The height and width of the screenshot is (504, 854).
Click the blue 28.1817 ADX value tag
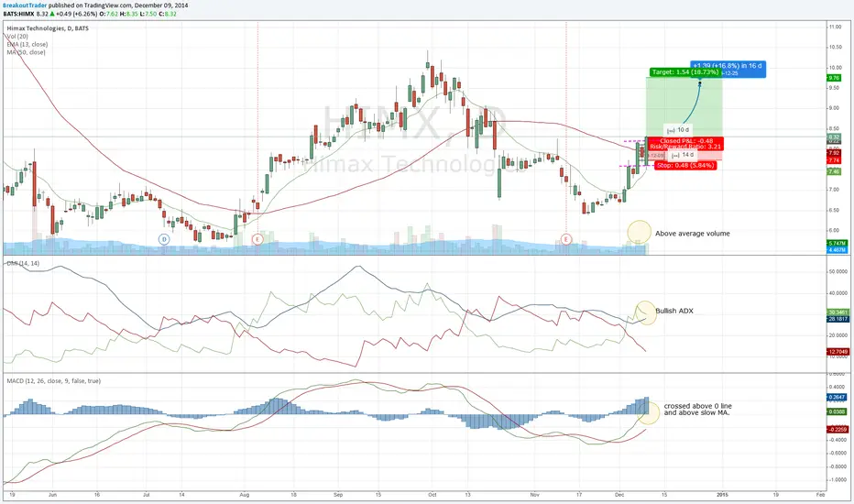click(838, 319)
